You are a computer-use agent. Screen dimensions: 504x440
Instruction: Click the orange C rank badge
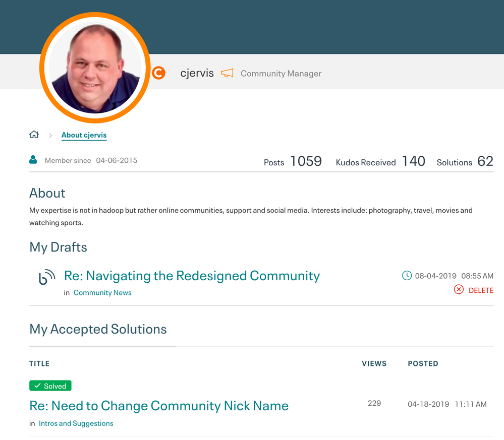click(159, 73)
